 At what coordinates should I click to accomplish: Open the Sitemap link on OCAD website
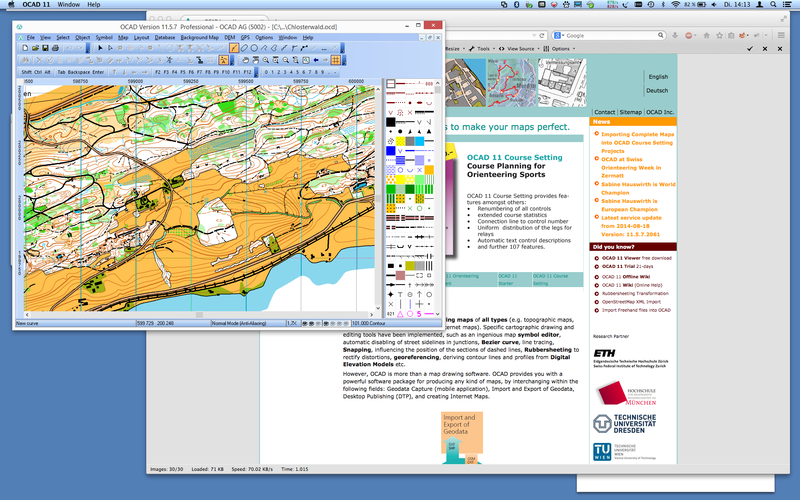[631, 112]
